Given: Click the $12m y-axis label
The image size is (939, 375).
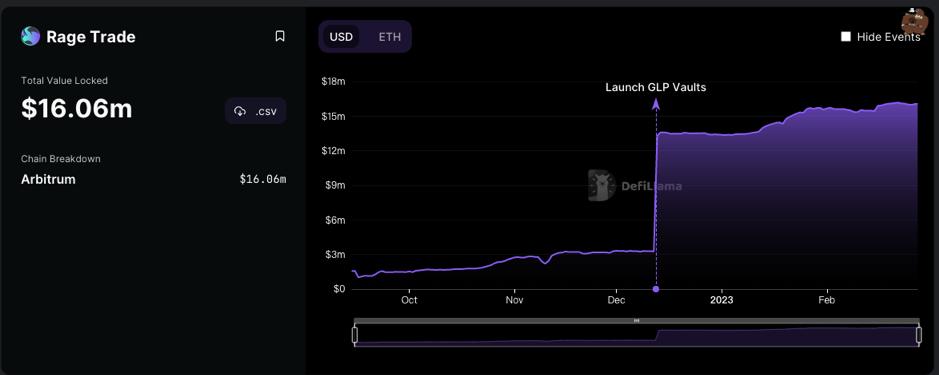Looking at the screenshot, I should pos(333,151).
